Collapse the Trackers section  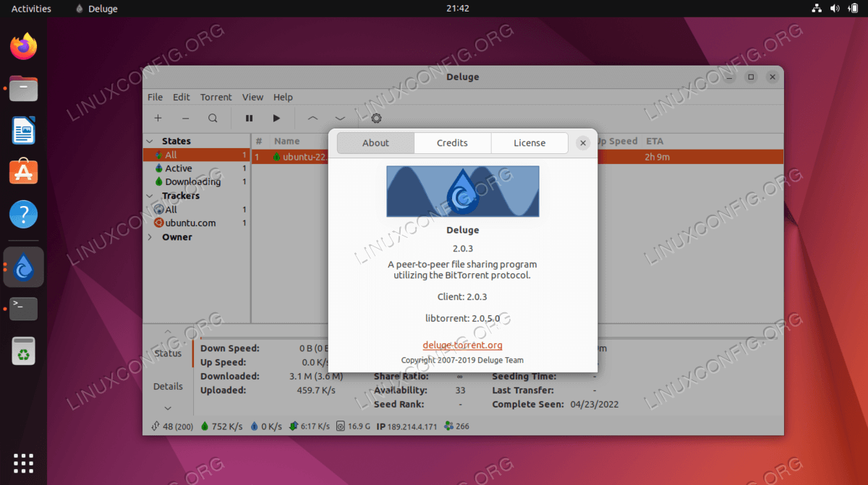pos(150,196)
